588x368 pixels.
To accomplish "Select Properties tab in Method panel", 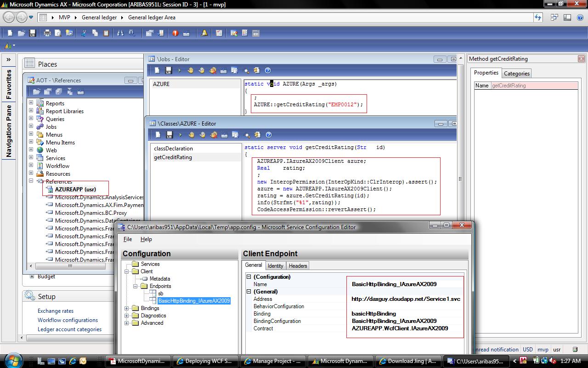I will click(x=486, y=73).
